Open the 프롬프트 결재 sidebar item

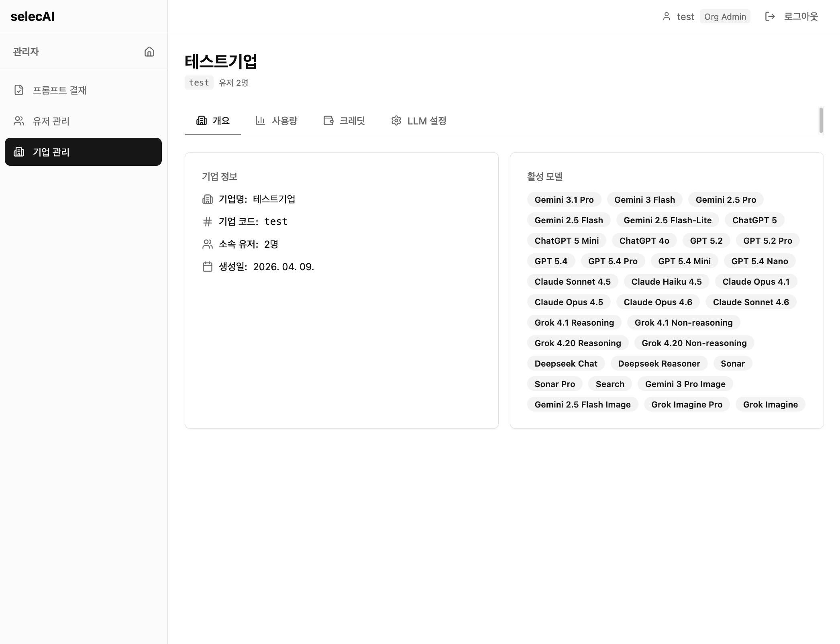(83, 90)
